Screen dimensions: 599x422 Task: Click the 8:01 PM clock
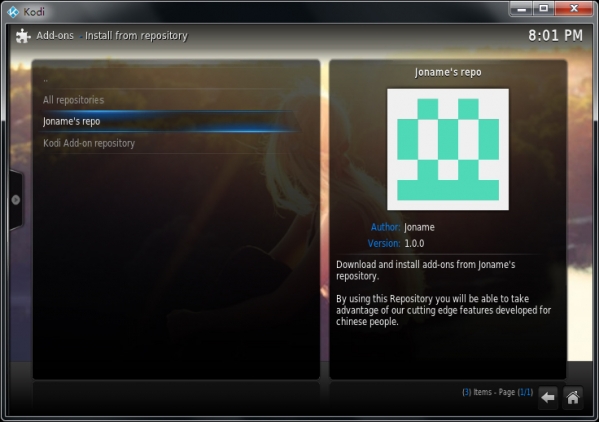[x=555, y=36]
